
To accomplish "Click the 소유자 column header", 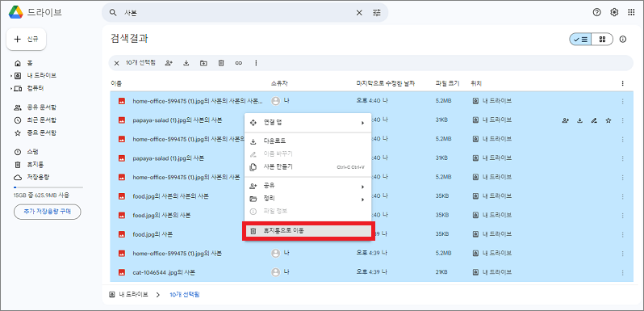I will click(280, 83).
